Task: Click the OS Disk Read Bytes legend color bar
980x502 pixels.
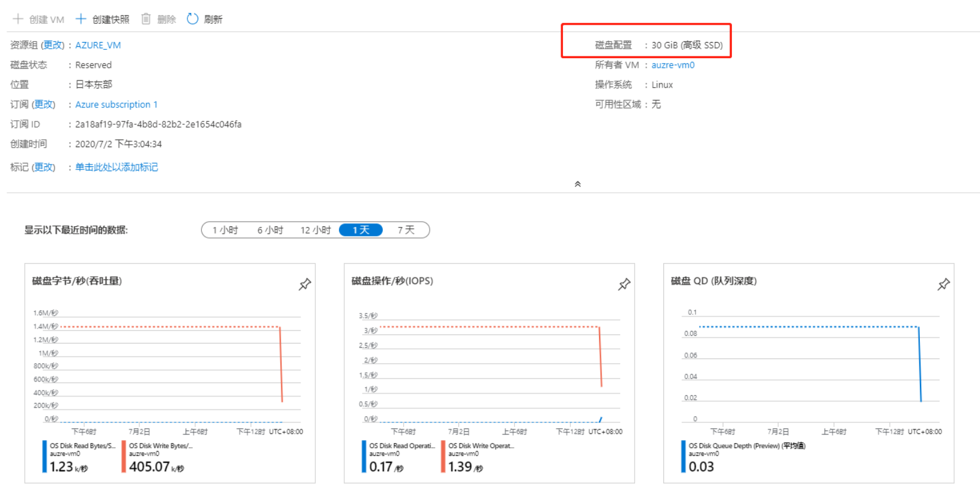Action: tap(44, 457)
